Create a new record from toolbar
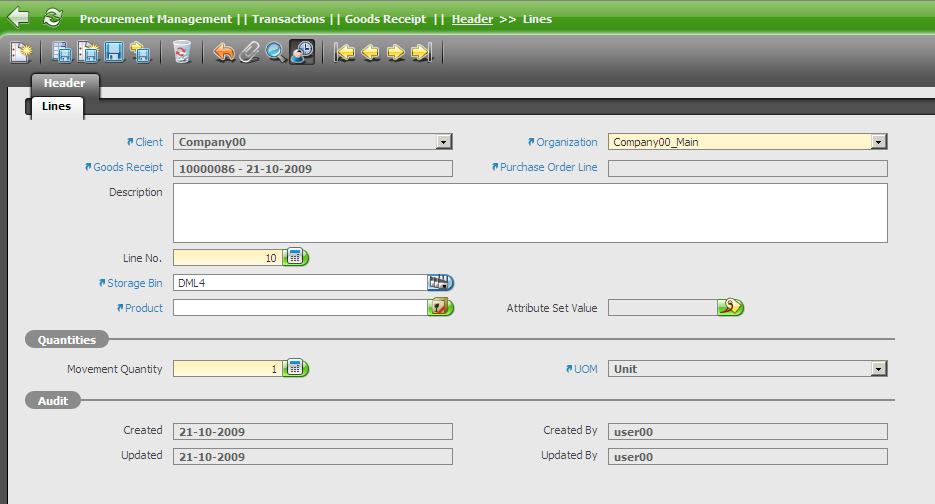This screenshot has width=935, height=504. 21,52
